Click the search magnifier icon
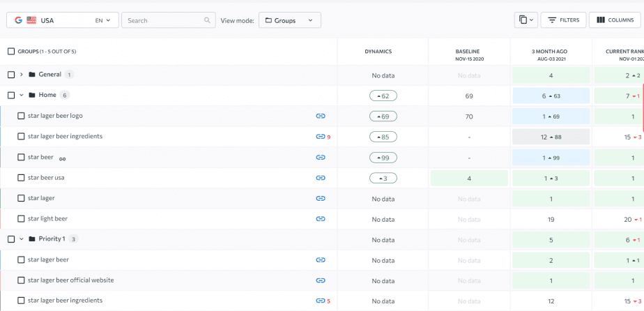Screen dimensions: 644x311 coord(208,20)
